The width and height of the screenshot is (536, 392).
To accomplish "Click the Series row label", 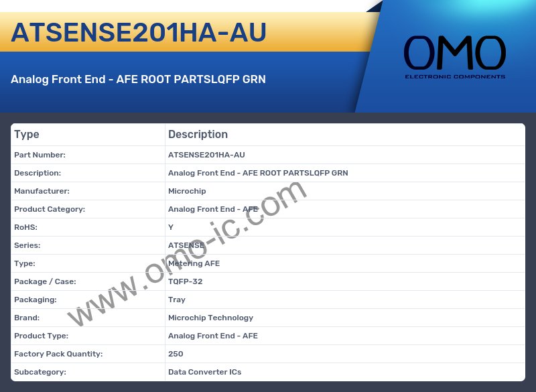I will 27,245.
